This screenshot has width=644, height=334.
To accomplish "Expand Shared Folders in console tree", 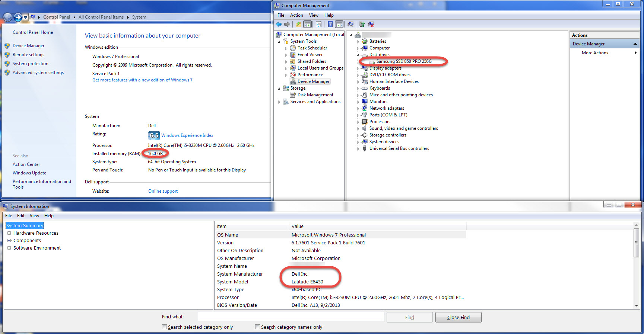I will tap(286, 62).
